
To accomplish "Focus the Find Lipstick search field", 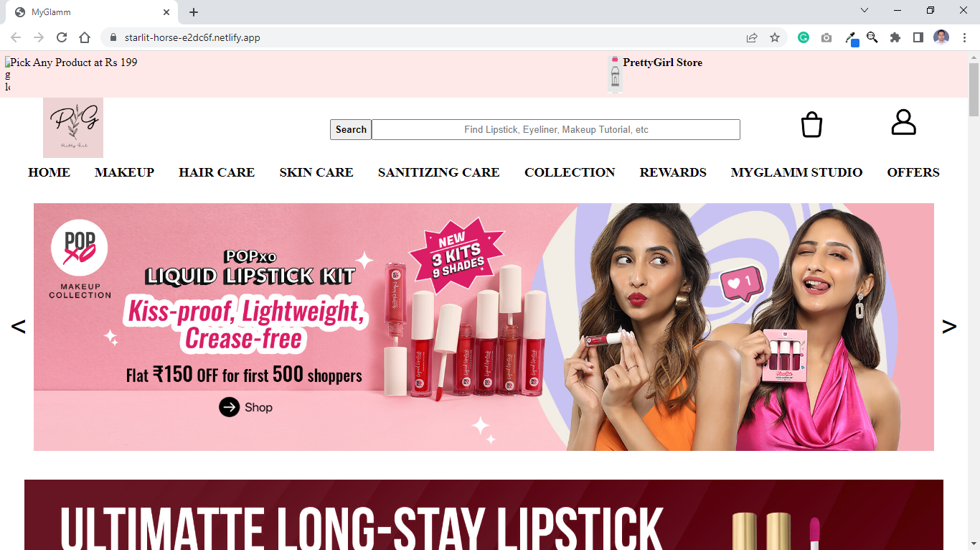I will click(x=556, y=129).
